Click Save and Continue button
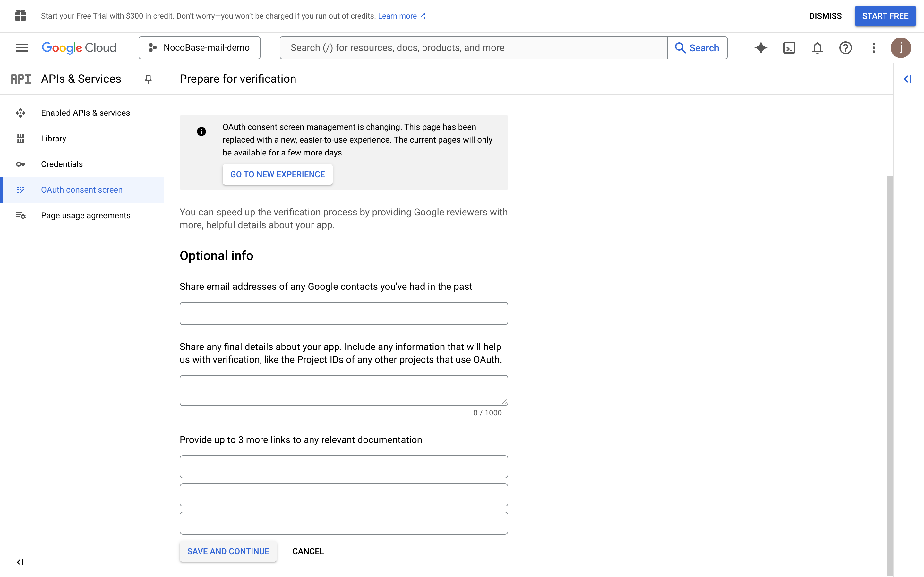 228,551
